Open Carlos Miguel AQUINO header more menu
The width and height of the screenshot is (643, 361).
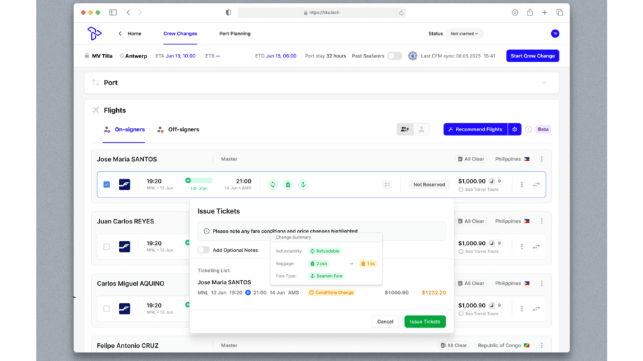click(542, 283)
